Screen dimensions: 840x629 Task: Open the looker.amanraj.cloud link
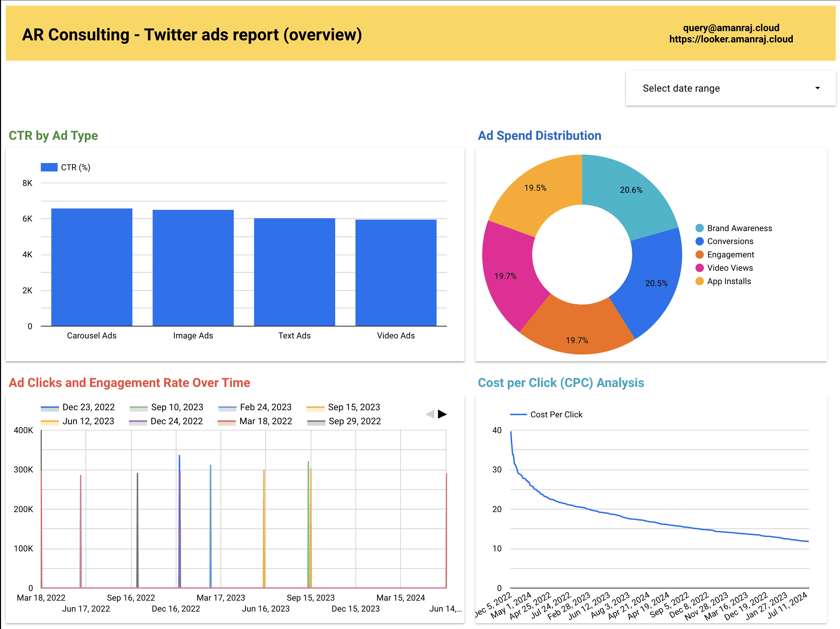click(731, 39)
